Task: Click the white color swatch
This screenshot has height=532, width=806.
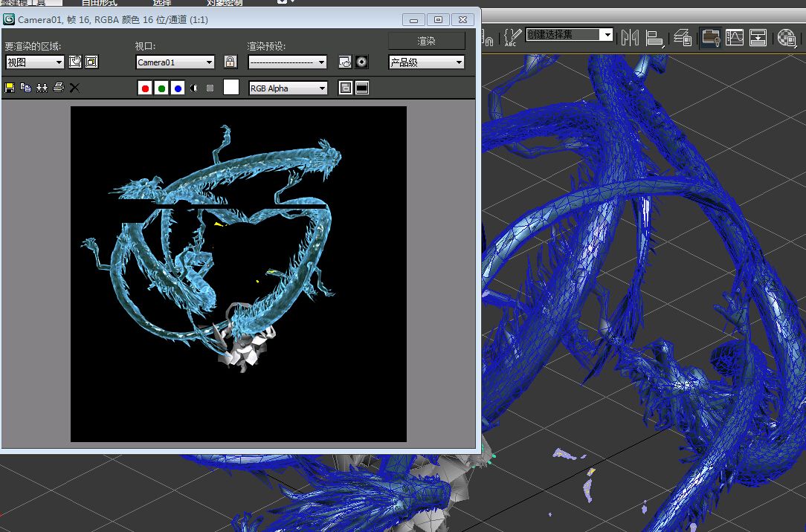Action: click(231, 88)
